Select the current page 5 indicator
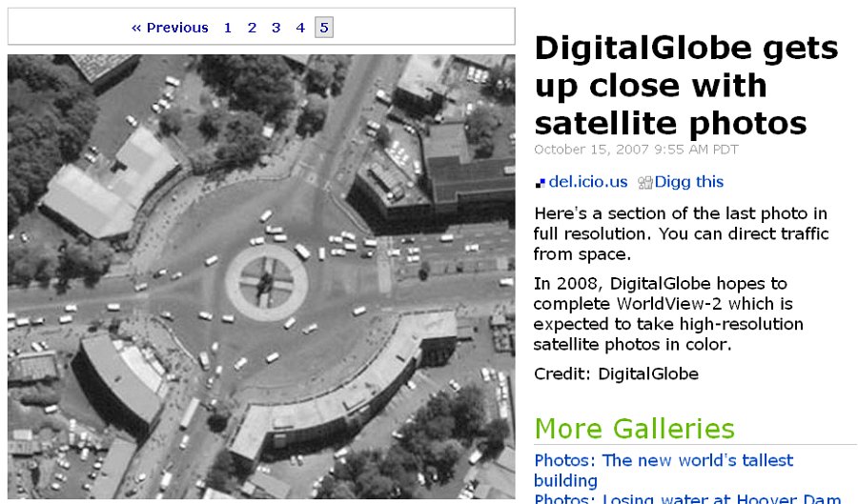This screenshot has width=858, height=504. pos(324,28)
